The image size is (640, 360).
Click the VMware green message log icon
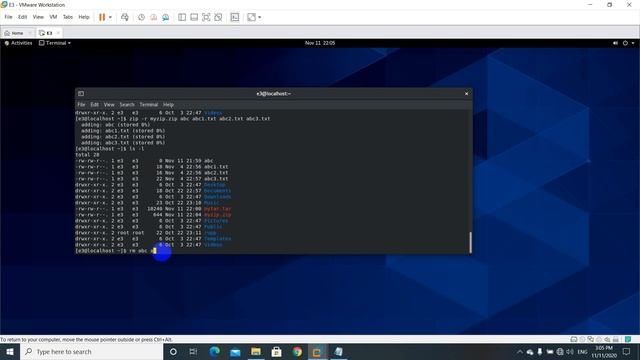(x=628, y=339)
